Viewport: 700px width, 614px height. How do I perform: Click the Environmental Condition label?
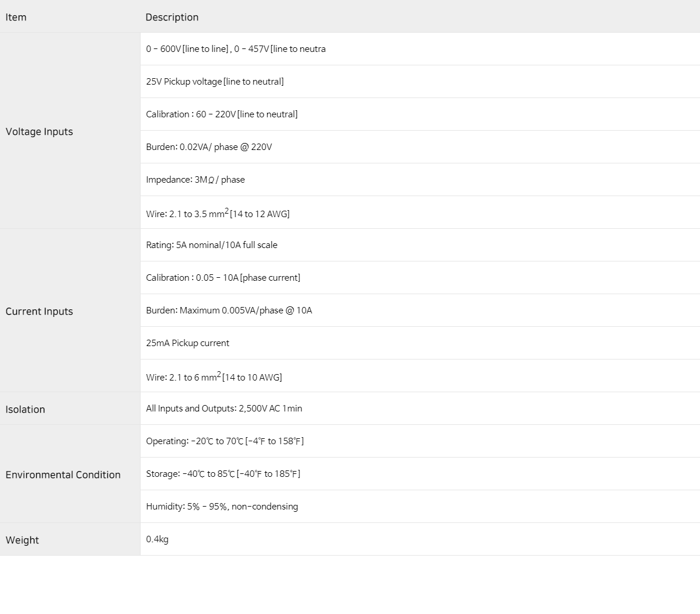[63, 475]
